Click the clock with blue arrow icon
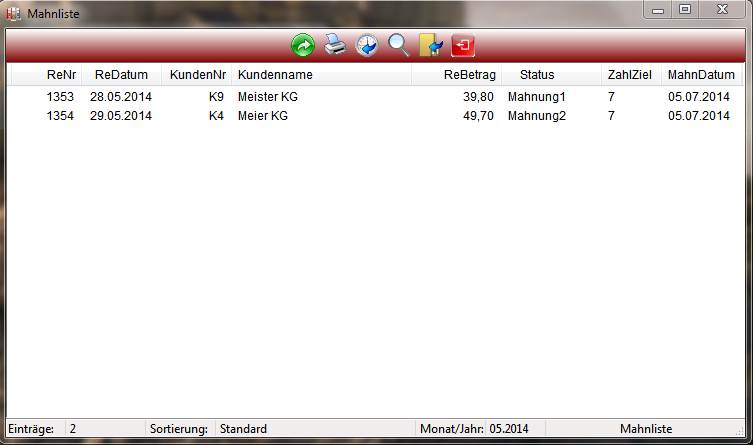Viewport: 753px width, 445px height. click(x=367, y=46)
